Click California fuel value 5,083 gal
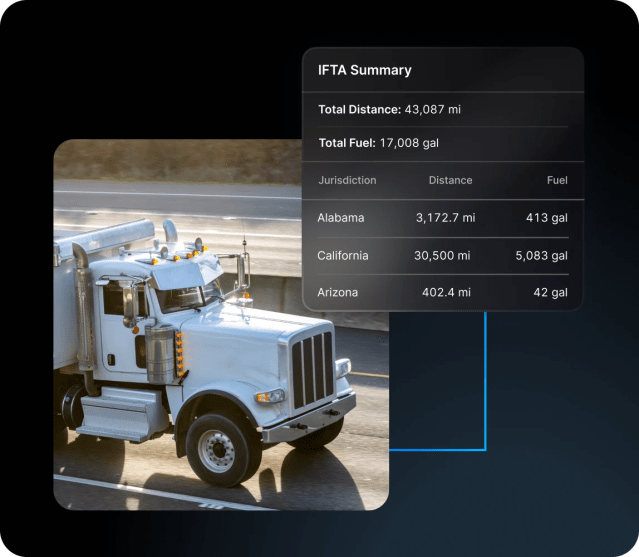Screen dimensions: 639x557 pos(541,255)
